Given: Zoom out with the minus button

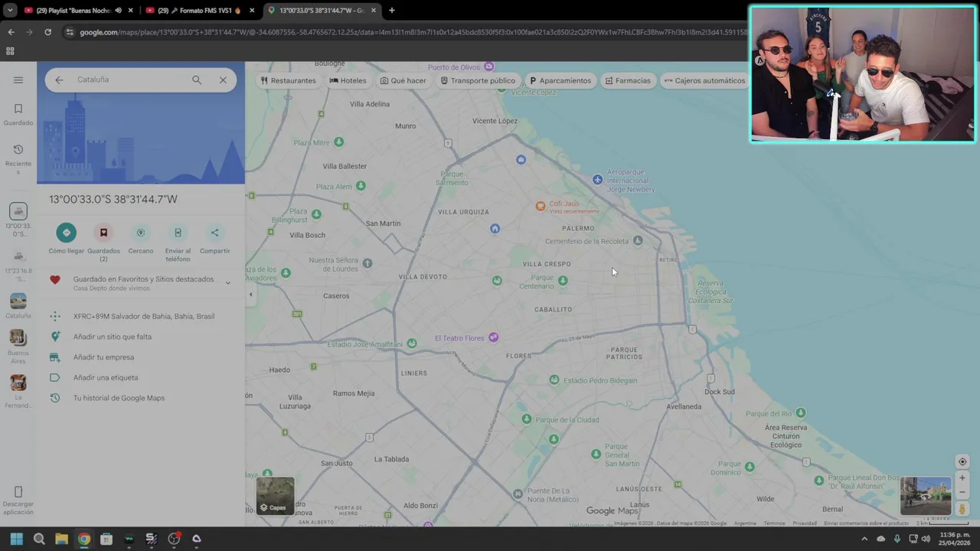Looking at the screenshot, I should point(962,493).
